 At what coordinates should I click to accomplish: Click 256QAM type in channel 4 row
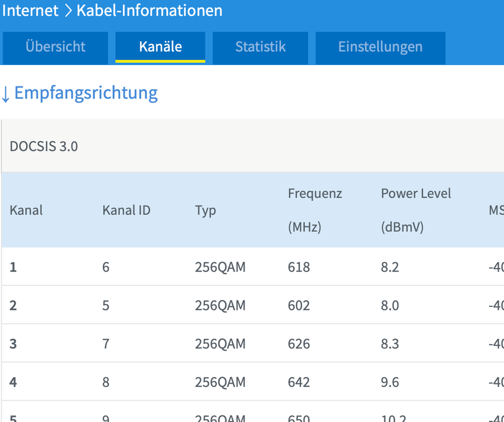coord(220,382)
